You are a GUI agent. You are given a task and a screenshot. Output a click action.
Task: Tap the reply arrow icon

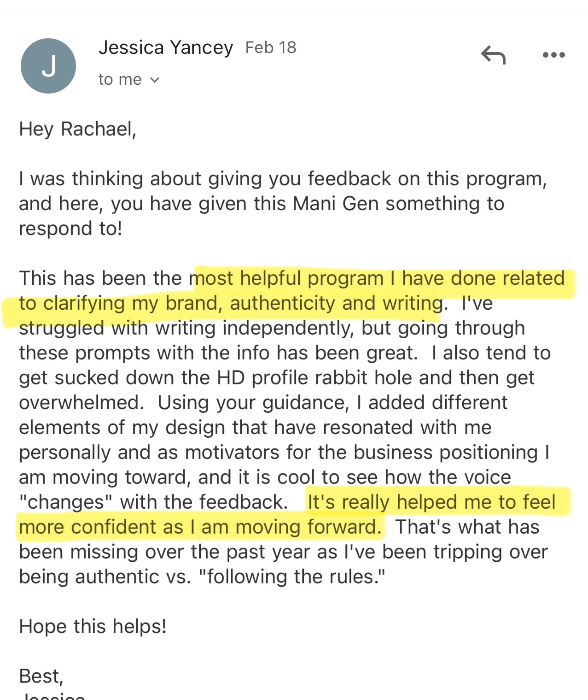click(493, 55)
